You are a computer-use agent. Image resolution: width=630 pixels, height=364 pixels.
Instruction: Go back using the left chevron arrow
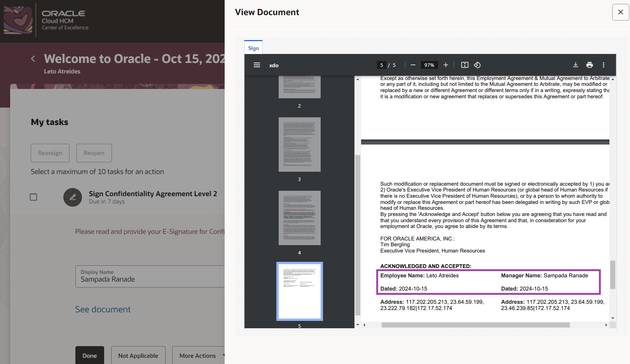click(x=33, y=59)
